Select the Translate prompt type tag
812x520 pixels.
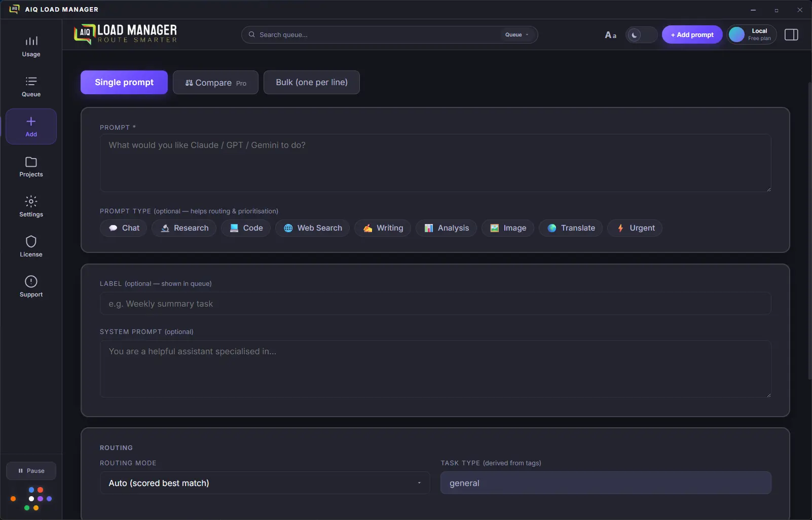pos(571,228)
